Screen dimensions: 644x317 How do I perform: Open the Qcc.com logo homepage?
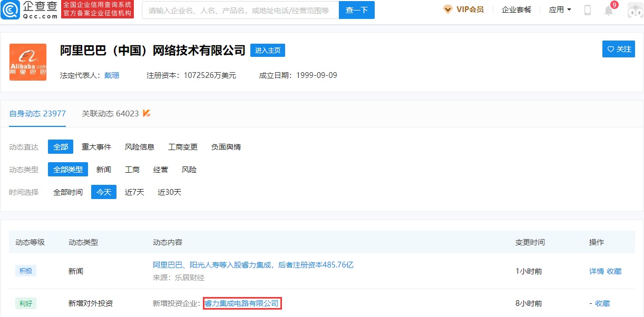(x=29, y=9)
